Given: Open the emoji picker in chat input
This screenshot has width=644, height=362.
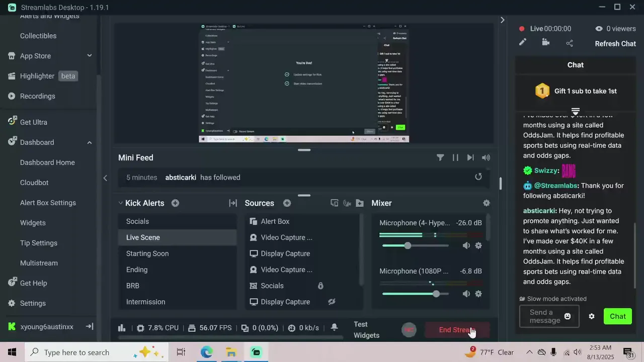Looking at the screenshot, I should (x=568, y=316).
